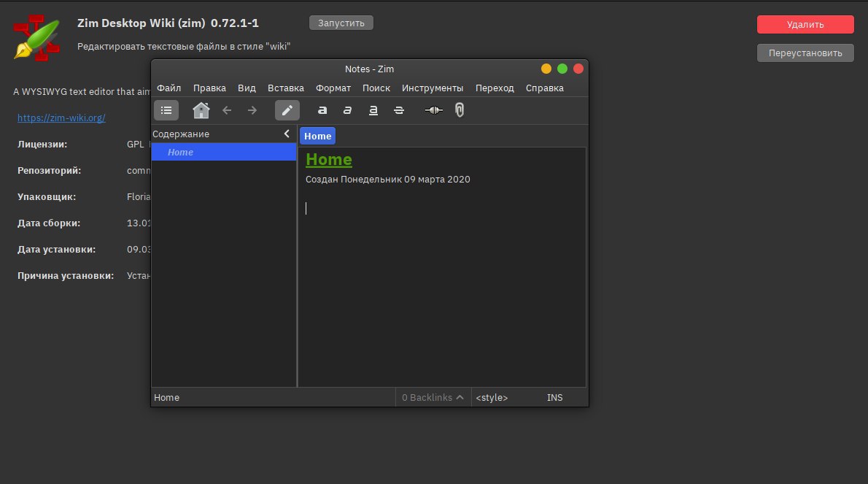Click the Причина установки: label

[x=66, y=276]
